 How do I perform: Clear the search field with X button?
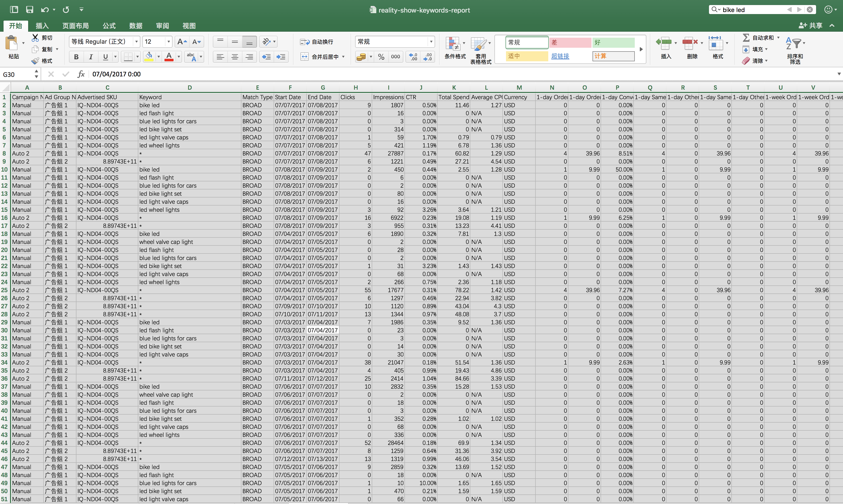pyautogui.click(x=810, y=10)
